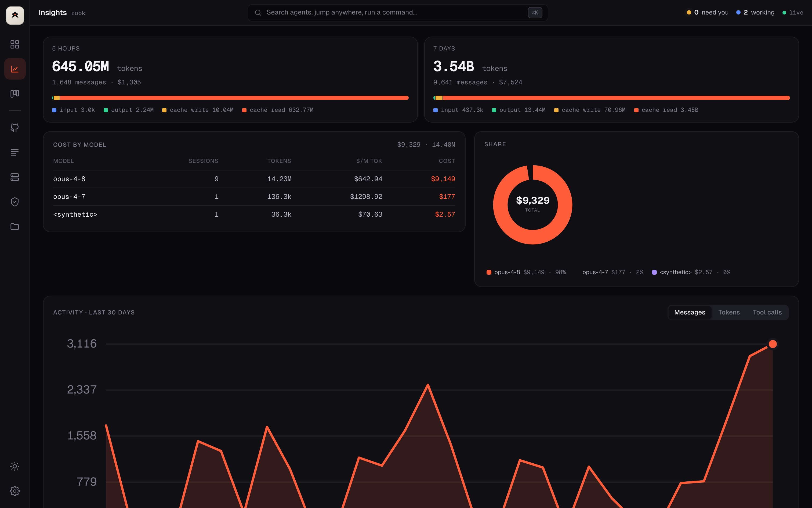Click the '2 working' status
The image size is (812, 508).
click(755, 12)
